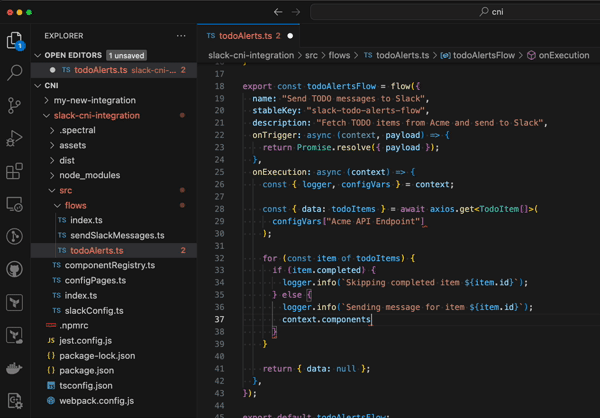Open sendSlackMessages.ts file
The image size is (600, 418).
point(114,235)
